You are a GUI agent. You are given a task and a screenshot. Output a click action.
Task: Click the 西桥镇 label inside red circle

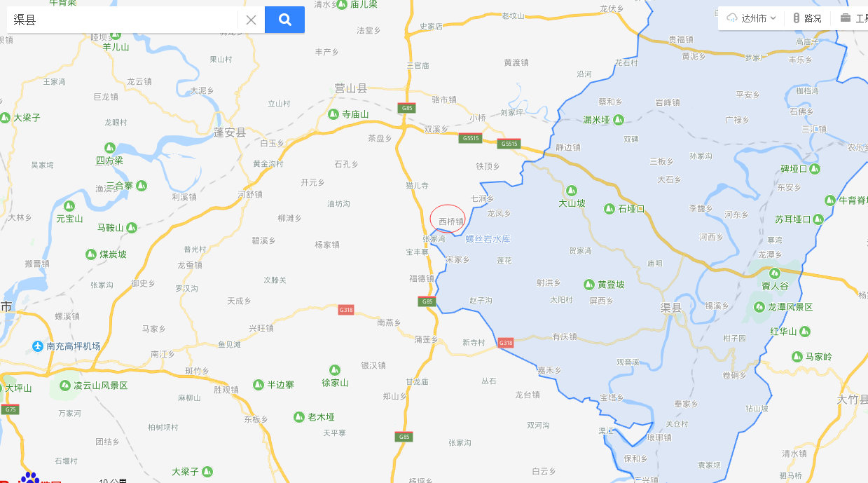(451, 222)
